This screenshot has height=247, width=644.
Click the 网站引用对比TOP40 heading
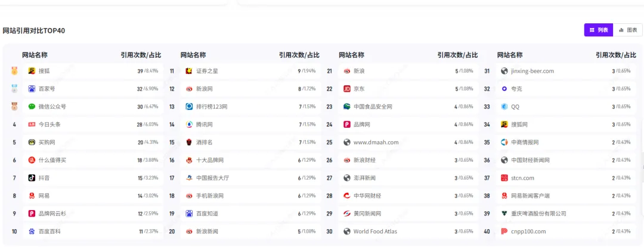click(x=33, y=30)
